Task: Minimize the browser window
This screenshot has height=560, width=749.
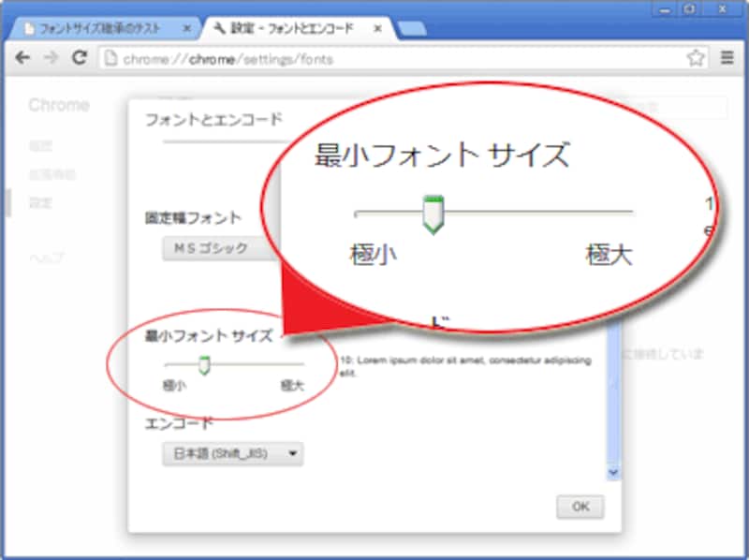Action: click(x=665, y=9)
